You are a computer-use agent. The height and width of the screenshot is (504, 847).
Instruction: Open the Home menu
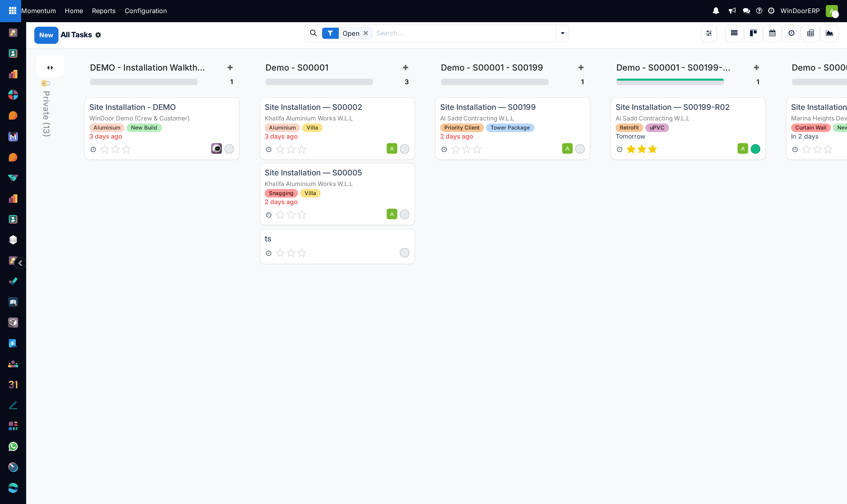pos(74,11)
